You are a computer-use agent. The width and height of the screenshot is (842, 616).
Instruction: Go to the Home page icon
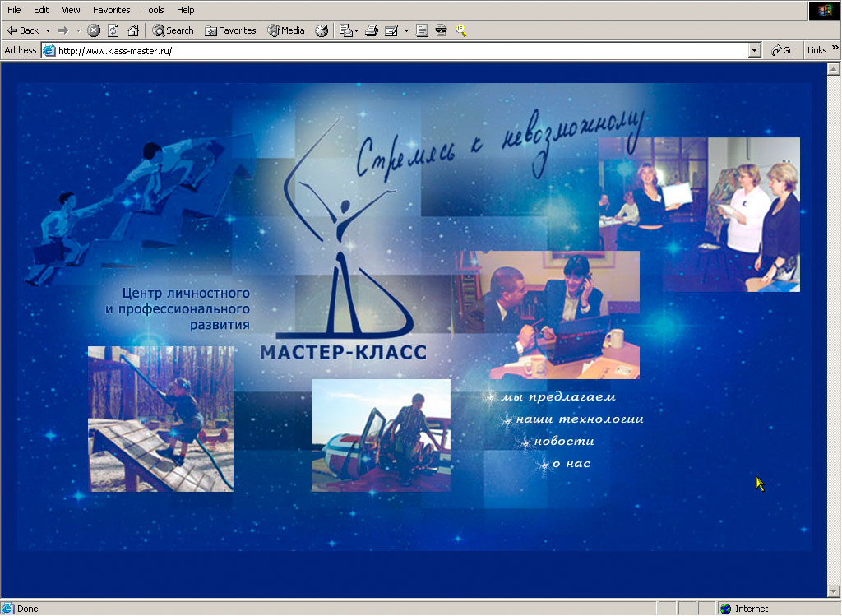click(x=132, y=30)
